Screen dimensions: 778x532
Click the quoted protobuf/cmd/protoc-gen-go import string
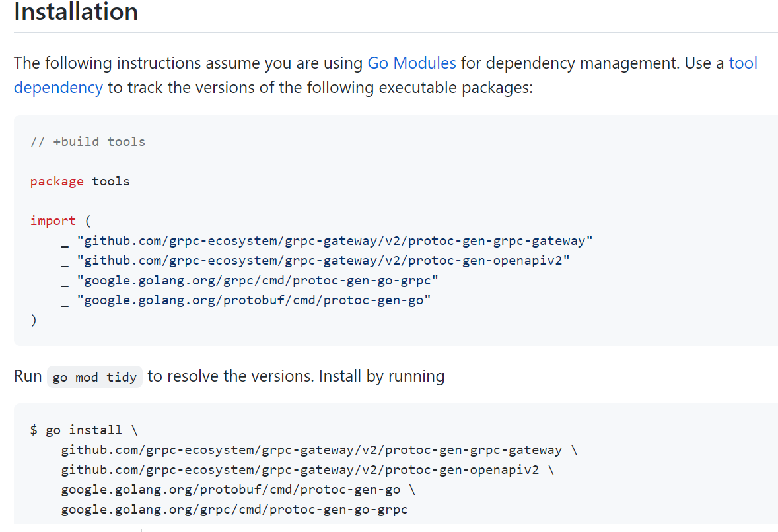254,300
